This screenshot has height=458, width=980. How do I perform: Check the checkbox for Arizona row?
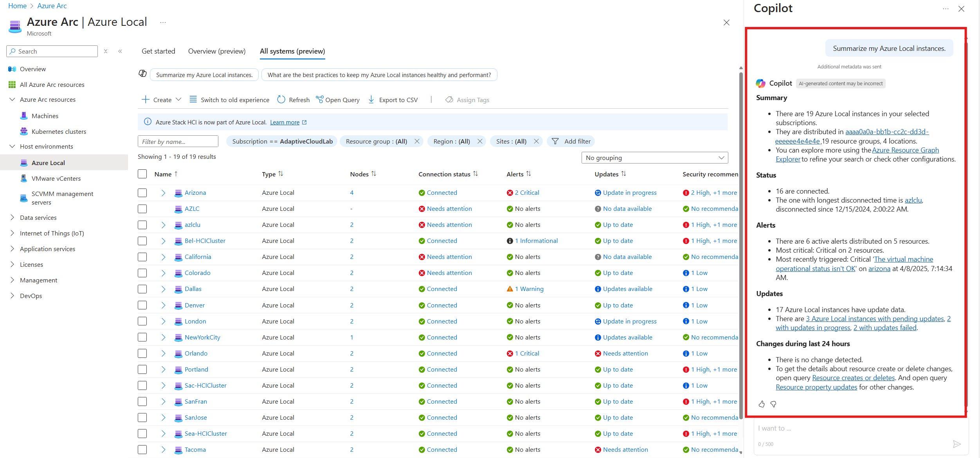(x=142, y=192)
